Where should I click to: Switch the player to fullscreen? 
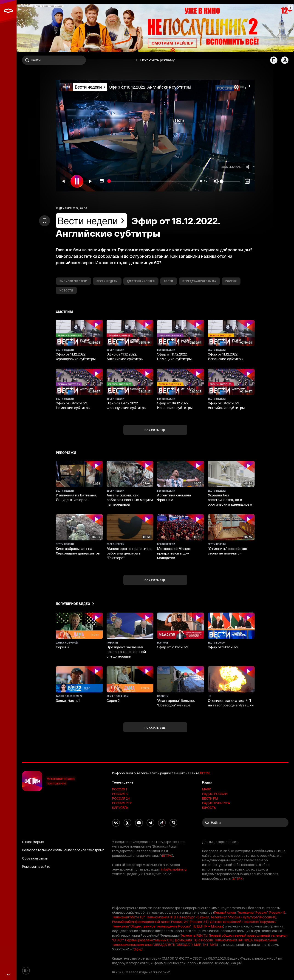pyautogui.click(x=247, y=87)
